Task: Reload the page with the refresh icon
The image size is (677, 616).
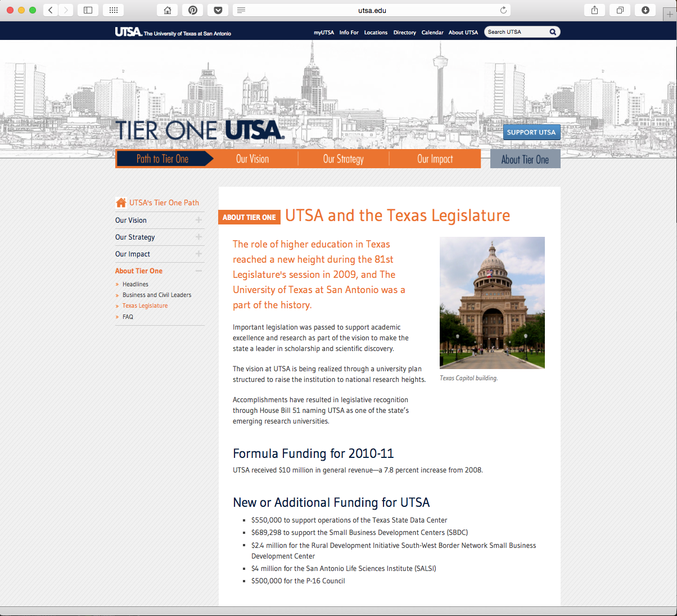Action: click(503, 10)
